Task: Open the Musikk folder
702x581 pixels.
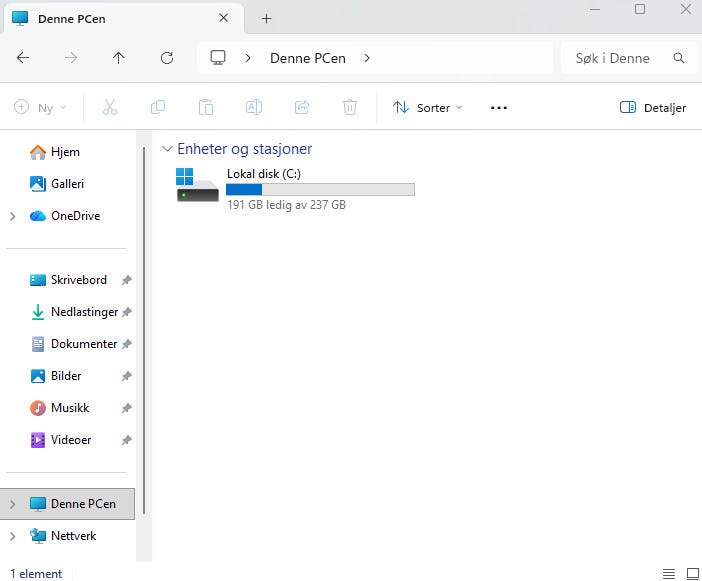Action: [70, 408]
